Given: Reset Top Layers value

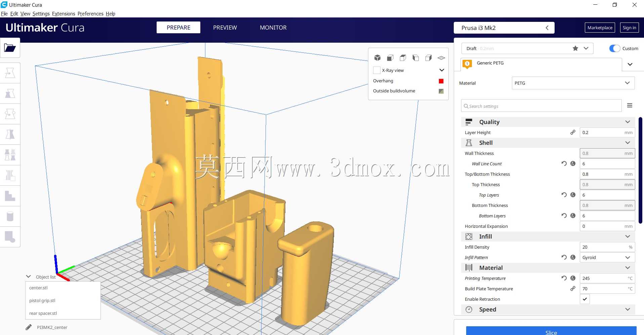Looking at the screenshot, I should [x=564, y=195].
